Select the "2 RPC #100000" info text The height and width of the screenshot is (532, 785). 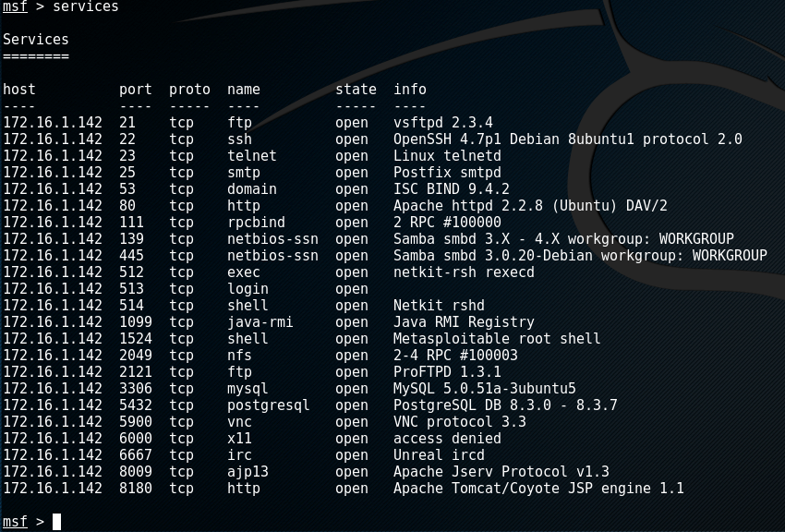click(447, 223)
